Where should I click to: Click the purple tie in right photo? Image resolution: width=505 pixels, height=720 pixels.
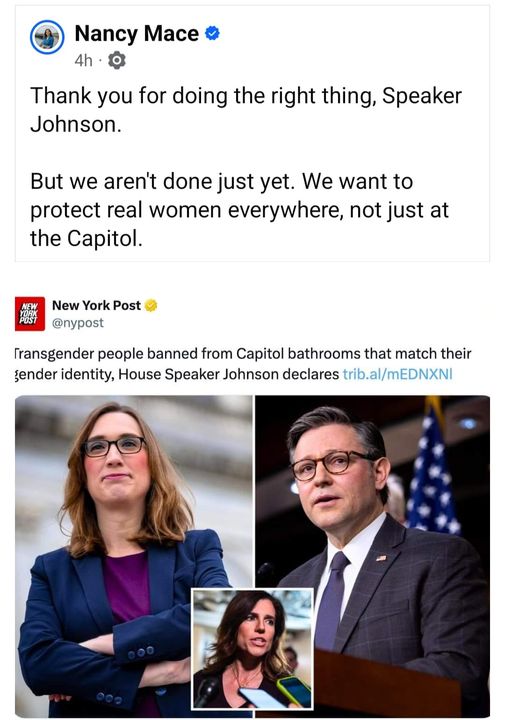click(332, 602)
